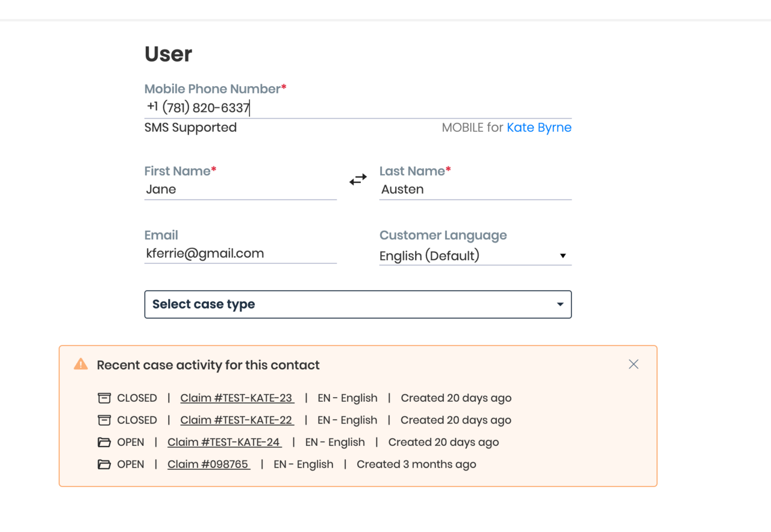Screen dimensions: 771x532
Task: Open Claim #TEST-KATE-22 link
Action: click(x=237, y=421)
